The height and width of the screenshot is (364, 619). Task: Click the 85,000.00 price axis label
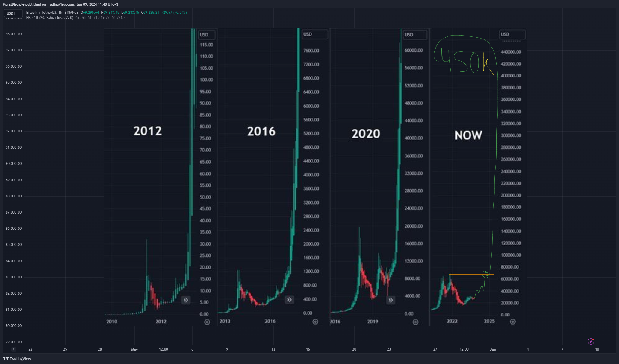click(14, 245)
